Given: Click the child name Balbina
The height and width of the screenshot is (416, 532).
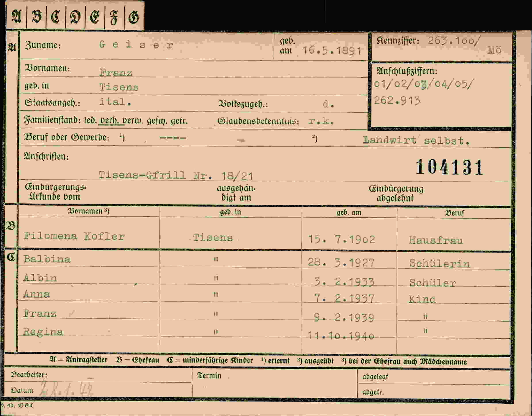Looking at the screenshot, I should coord(47,259).
